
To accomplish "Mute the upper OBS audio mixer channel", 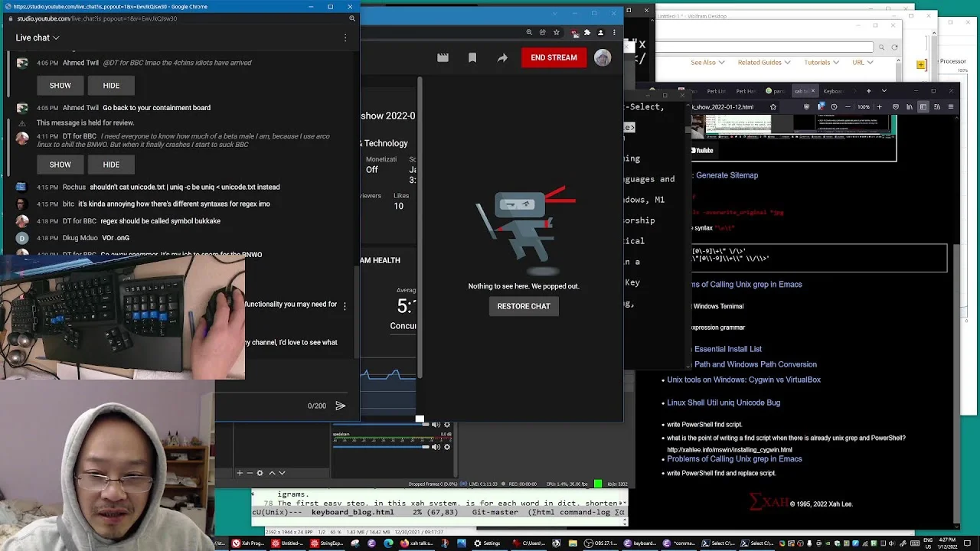I will pos(436,425).
